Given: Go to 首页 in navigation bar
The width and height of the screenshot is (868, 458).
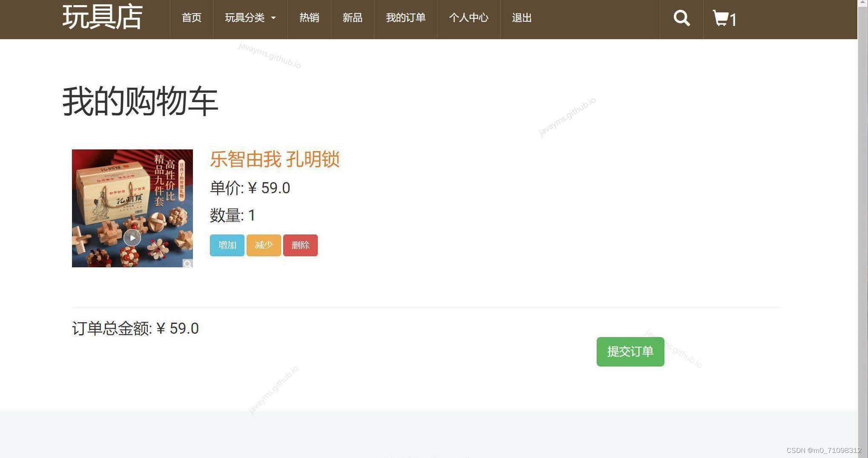Looking at the screenshot, I should (x=192, y=18).
